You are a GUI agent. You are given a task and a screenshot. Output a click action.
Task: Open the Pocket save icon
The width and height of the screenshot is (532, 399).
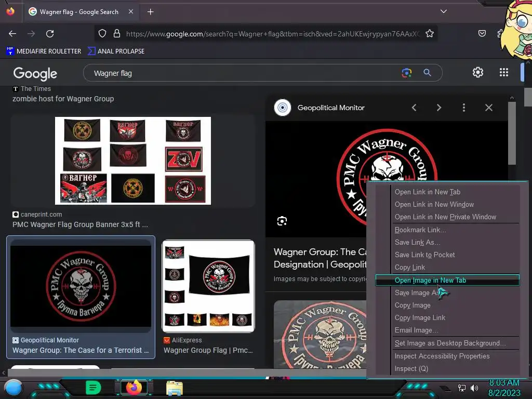tap(482, 33)
